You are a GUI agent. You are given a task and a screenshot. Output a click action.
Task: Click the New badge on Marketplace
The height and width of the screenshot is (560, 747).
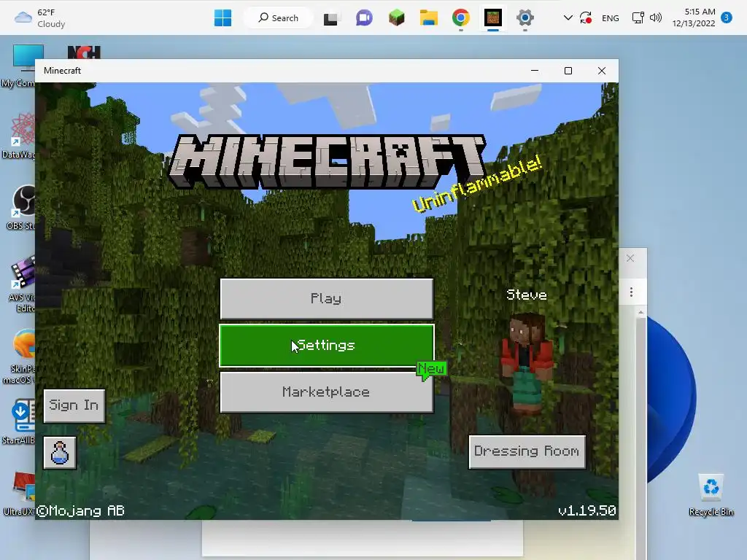[432, 369]
